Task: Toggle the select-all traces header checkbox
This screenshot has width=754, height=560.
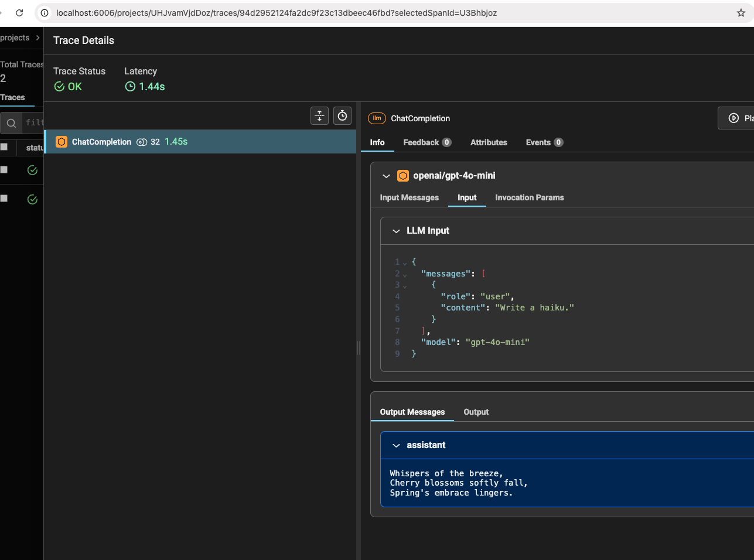Action: [x=4, y=147]
